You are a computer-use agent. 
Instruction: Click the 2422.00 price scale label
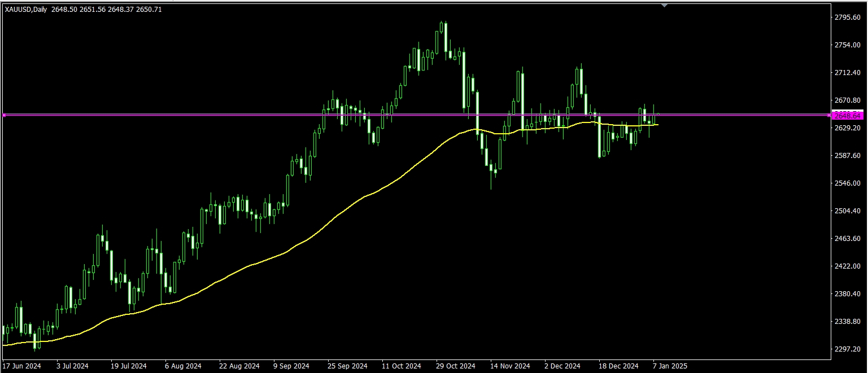click(x=847, y=266)
